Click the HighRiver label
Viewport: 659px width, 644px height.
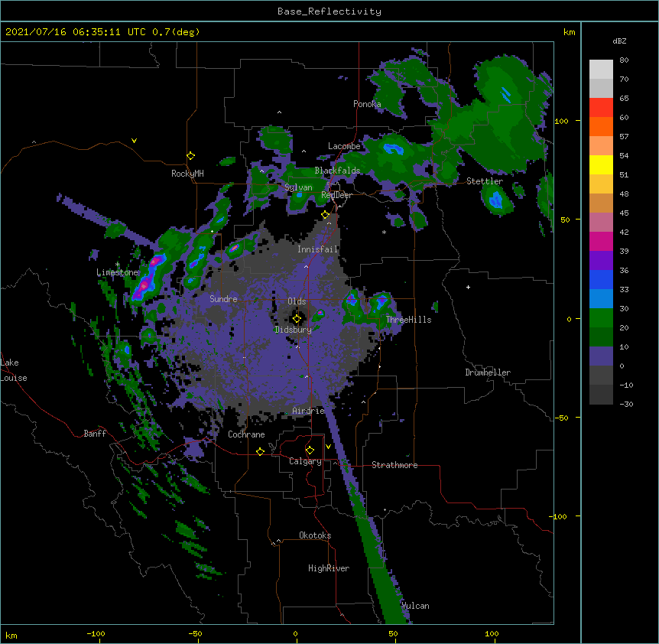click(329, 568)
